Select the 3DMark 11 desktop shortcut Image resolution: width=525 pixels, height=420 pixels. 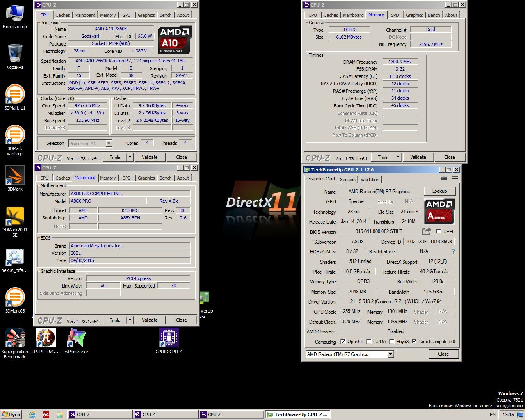(15, 97)
